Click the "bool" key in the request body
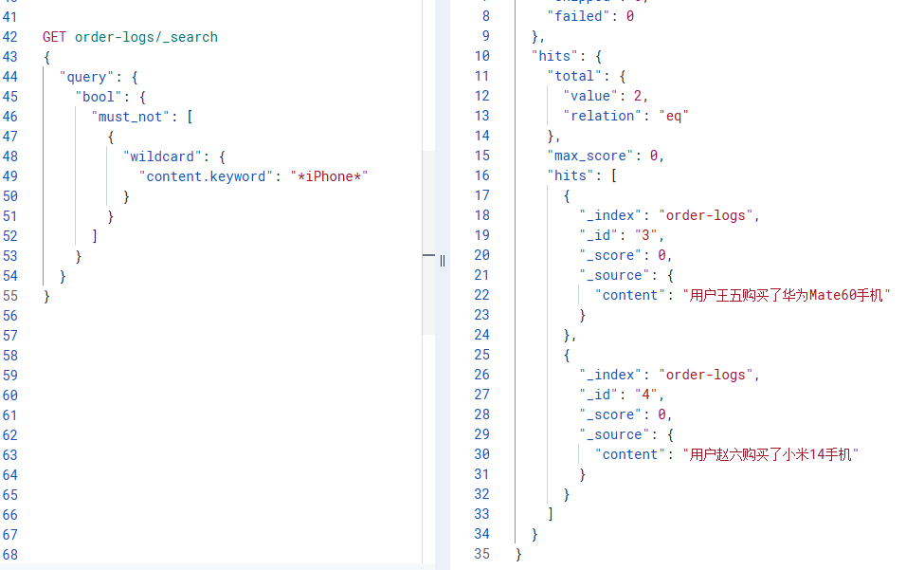The height and width of the screenshot is (570, 924). 98,98
